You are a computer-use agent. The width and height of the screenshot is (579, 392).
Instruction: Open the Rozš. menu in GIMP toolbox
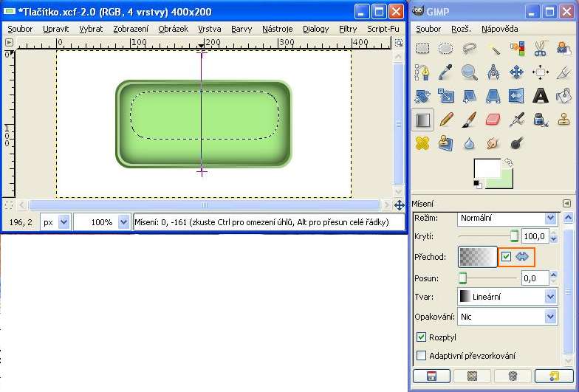[461, 29]
